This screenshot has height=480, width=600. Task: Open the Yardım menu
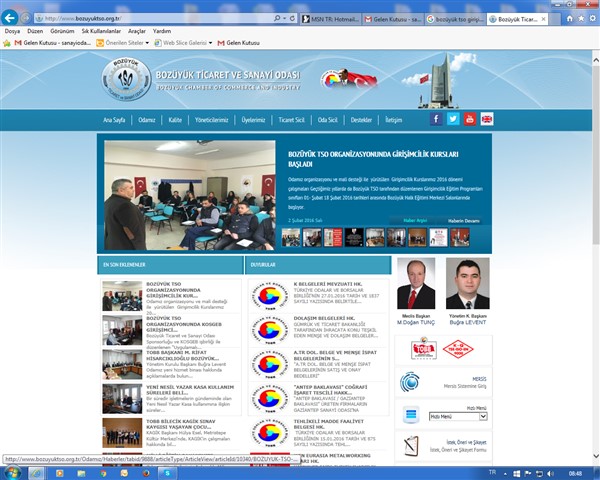coord(162,31)
